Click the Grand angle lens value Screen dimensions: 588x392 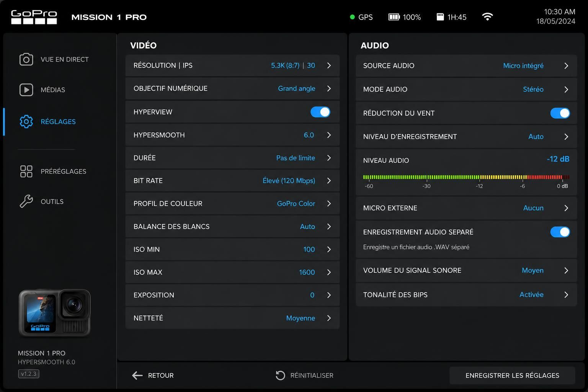pyautogui.click(x=297, y=88)
